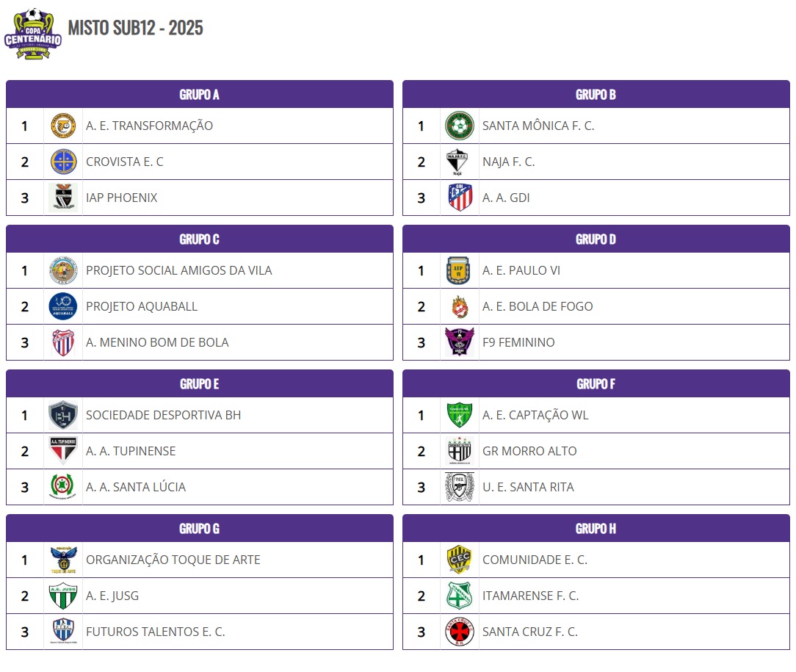Click the A. E. Bola de Fogo flame crest

click(460, 306)
